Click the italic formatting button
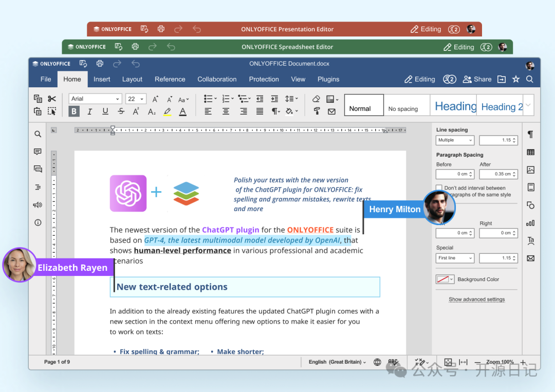 coord(89,111)
